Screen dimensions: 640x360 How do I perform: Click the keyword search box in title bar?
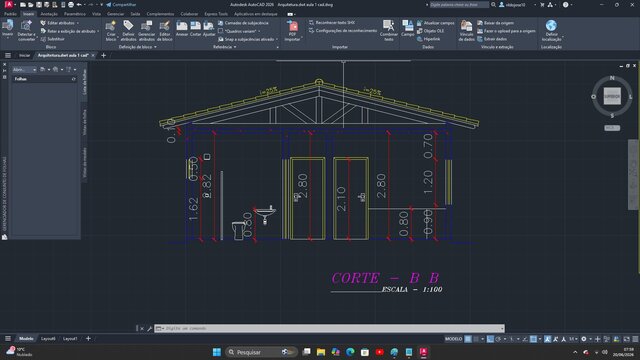[x=459, y=4]
